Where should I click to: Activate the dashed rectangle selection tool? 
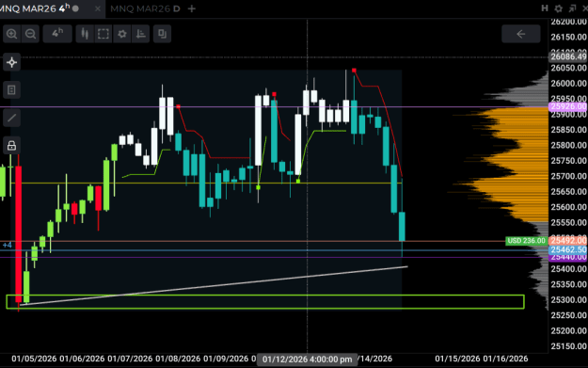(103, 34)
